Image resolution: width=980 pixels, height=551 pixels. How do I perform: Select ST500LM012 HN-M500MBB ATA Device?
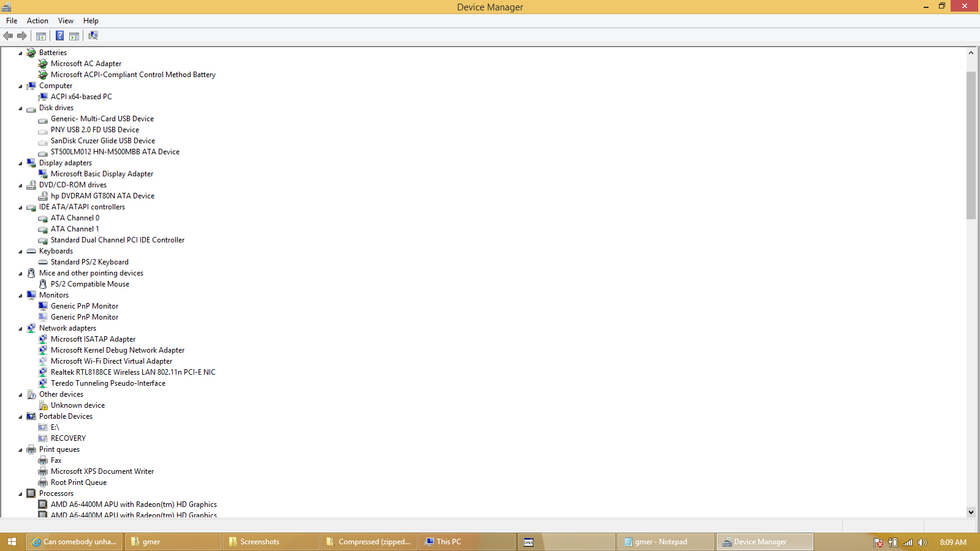[115, 152]
